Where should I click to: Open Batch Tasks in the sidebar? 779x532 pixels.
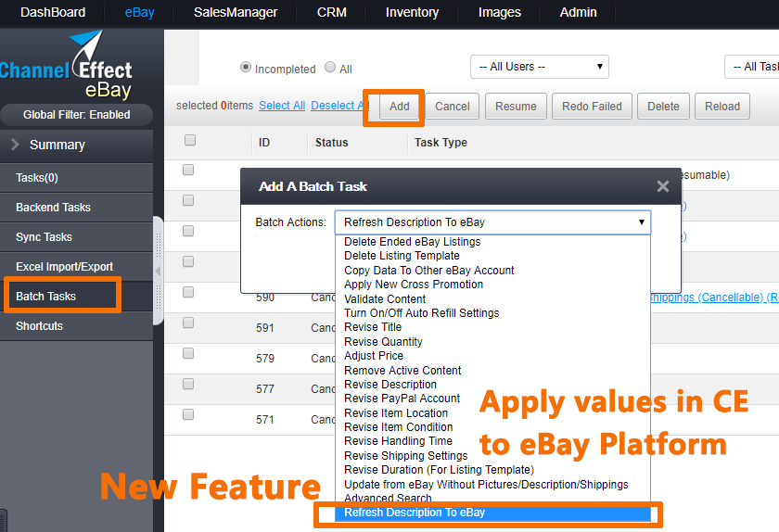[x=76, y=297]
